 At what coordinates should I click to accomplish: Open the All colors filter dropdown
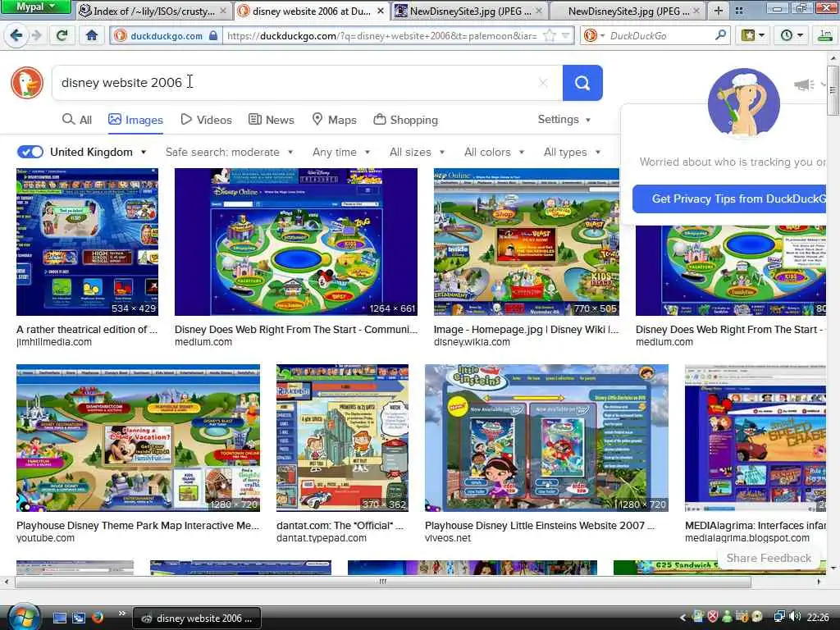coord(494,152)
